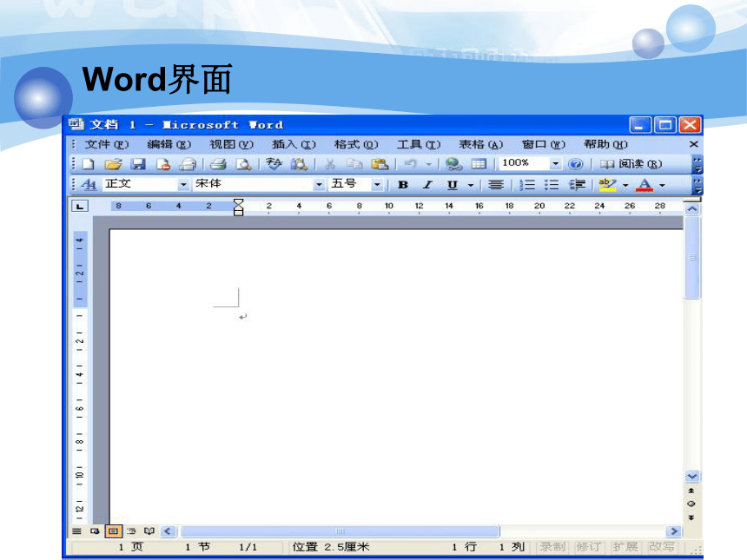Viewport: 747px width, 560px height.
Task: Click the printer icon to print
Action: [218, 164]
